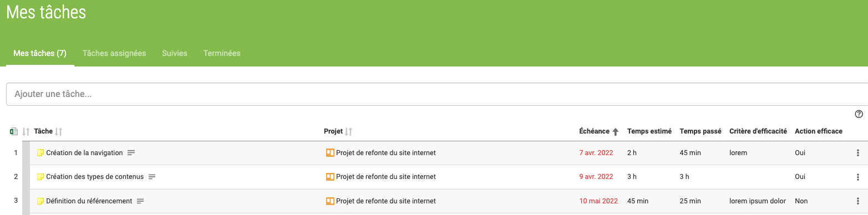Screen dimensions: 868x215
Task: Click description icon beside Création de la navigation
Action: pyautogui.click(x=131, y=153)
